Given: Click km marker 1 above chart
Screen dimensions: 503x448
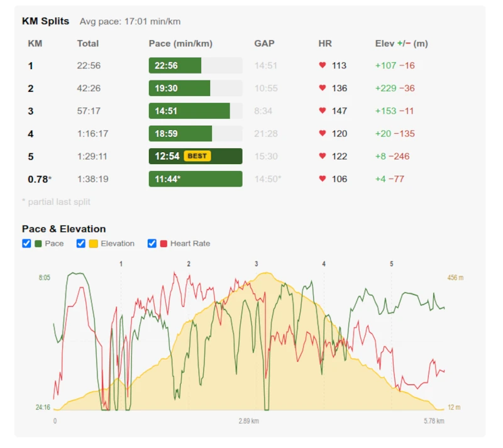Looking at the screenshot, I should 121,264.
